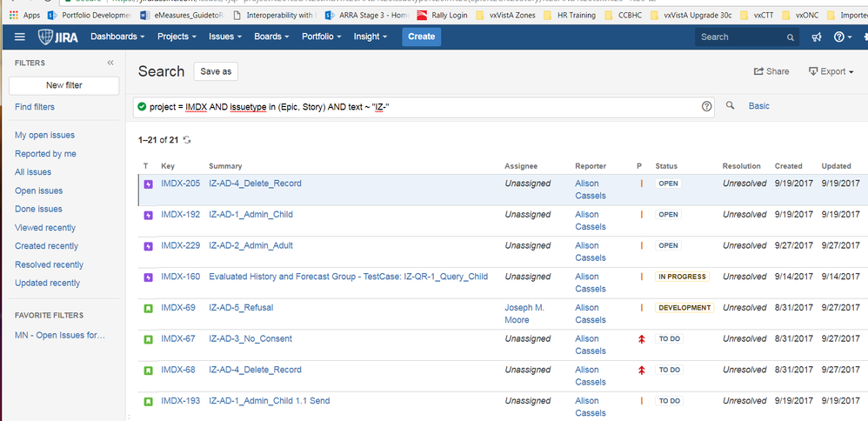
Task: Click priority icon of IMDX-67
Action: (x=642, y=339)
